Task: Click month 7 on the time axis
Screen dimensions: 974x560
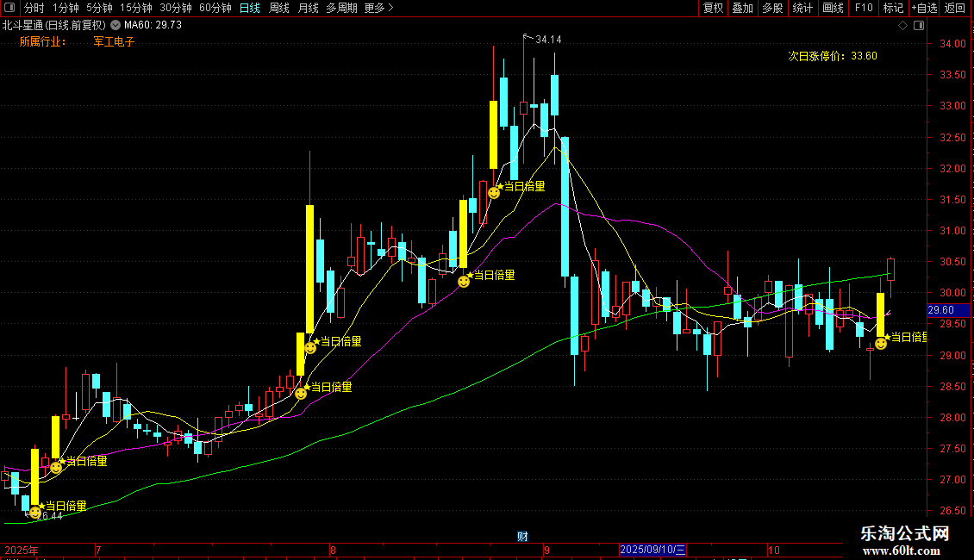Action: tap(98, 550)
